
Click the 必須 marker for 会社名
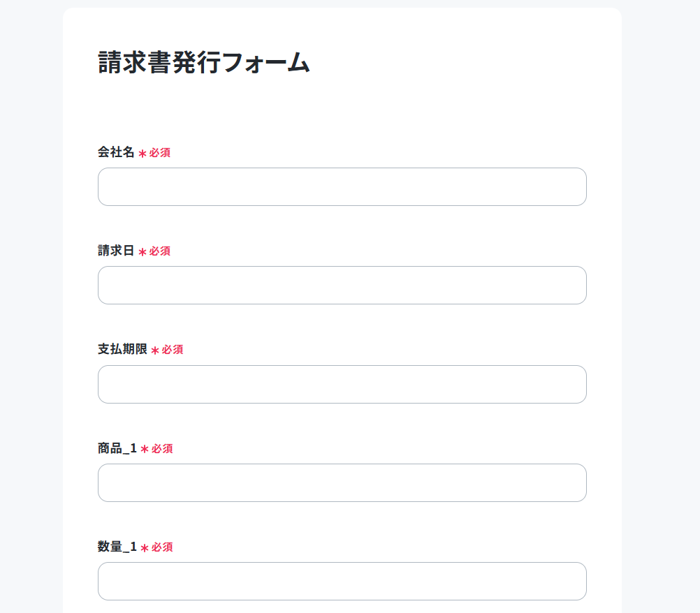tap(160, 153)
